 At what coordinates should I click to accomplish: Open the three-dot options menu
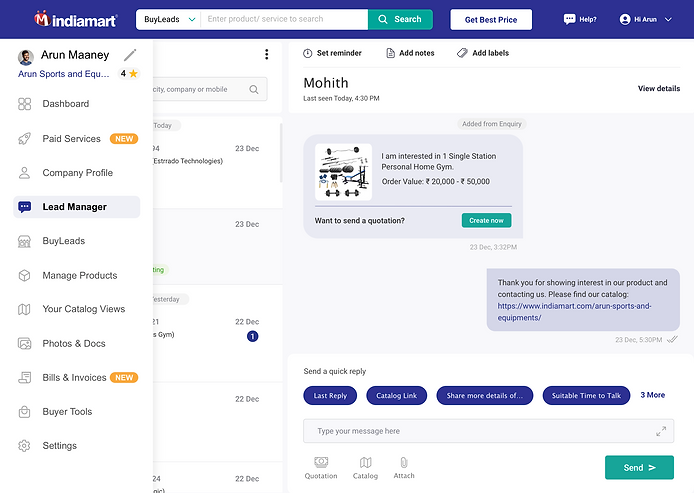pyautogui.click(x=266, y=54)
